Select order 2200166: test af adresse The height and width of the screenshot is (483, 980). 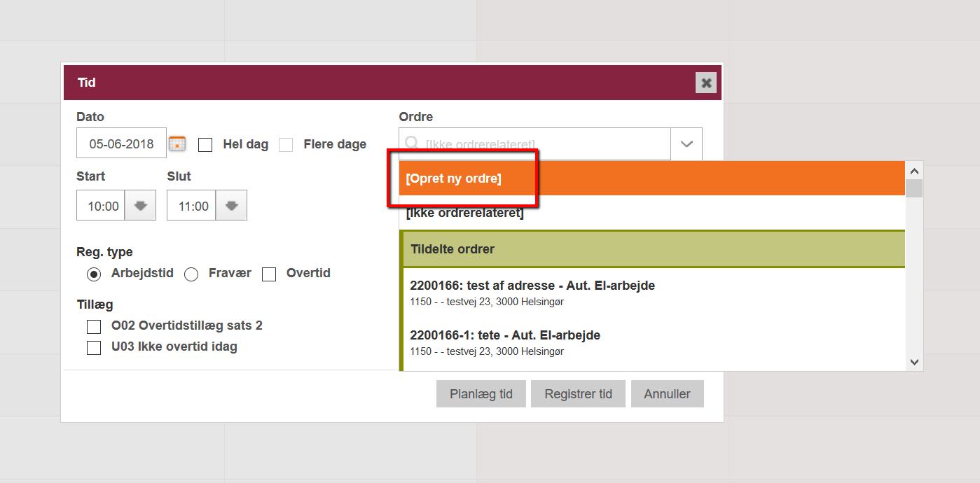(x=654, y=293)
